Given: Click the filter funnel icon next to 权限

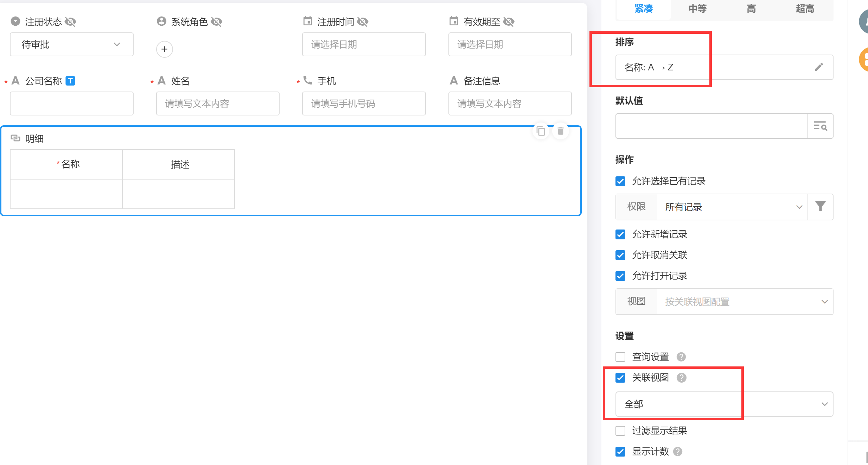Looking at the screenshot, I should point(820,207).
